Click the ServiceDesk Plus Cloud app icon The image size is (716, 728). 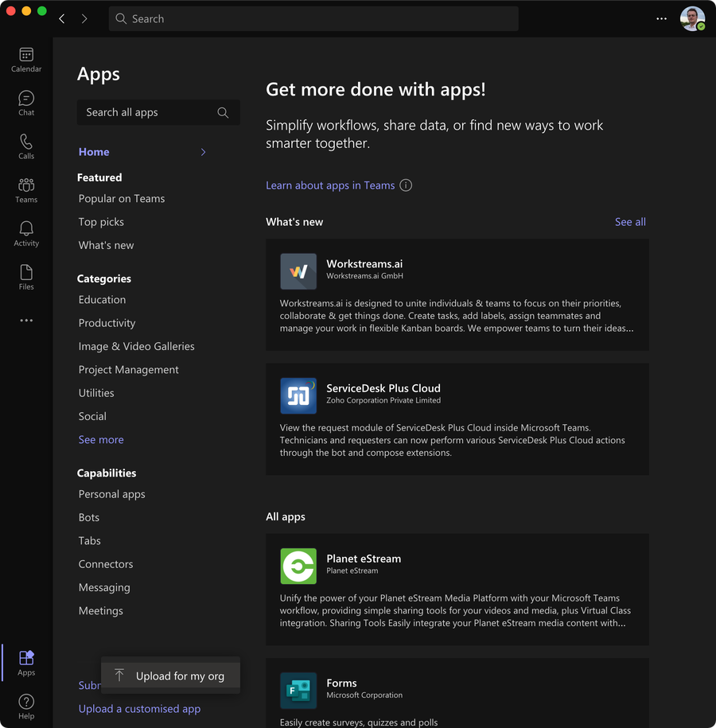(x=298, y=395)
